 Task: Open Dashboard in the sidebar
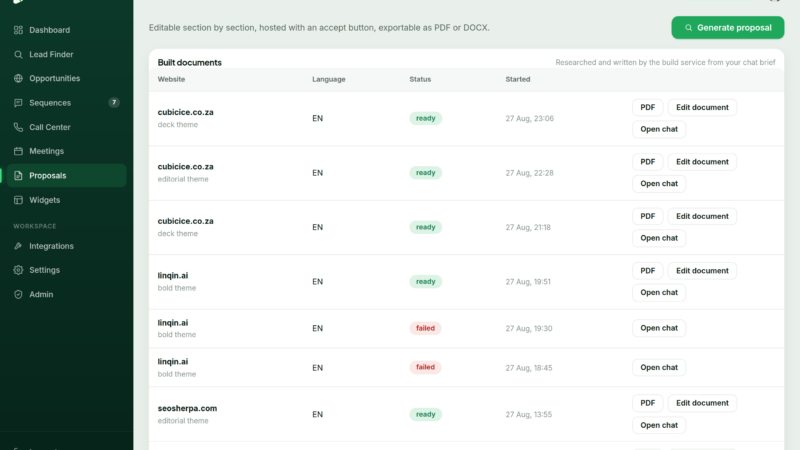click(66, 30)
